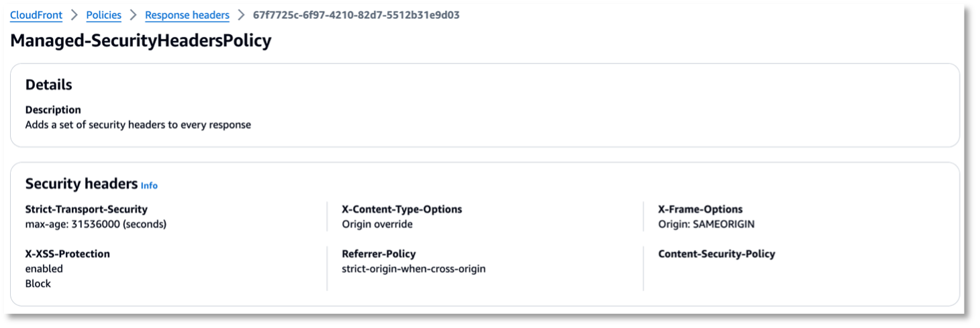Click the chevron after Response headers breadcrumb
980x328 pixels.
point(241,15)
